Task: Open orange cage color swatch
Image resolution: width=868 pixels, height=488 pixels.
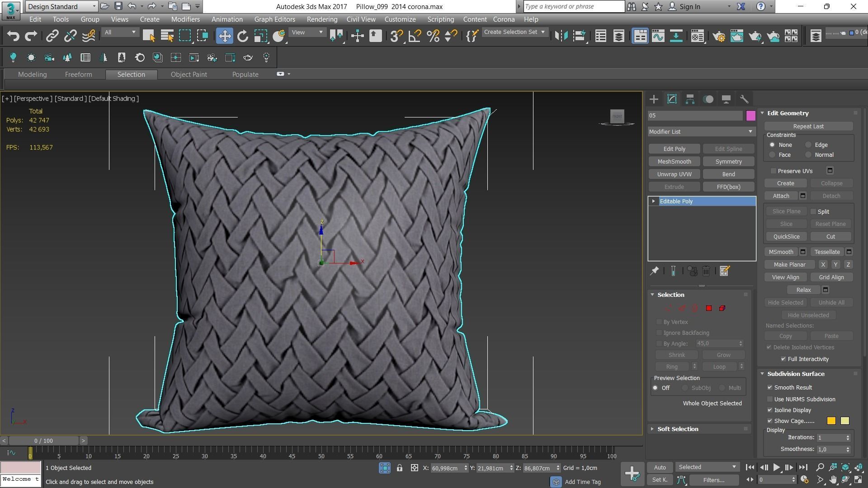Action: 831,421
